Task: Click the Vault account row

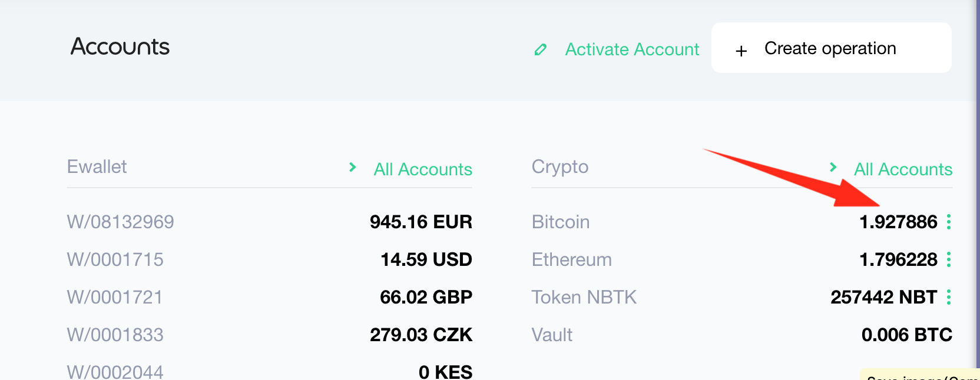Action: click(x=742, y=335)
